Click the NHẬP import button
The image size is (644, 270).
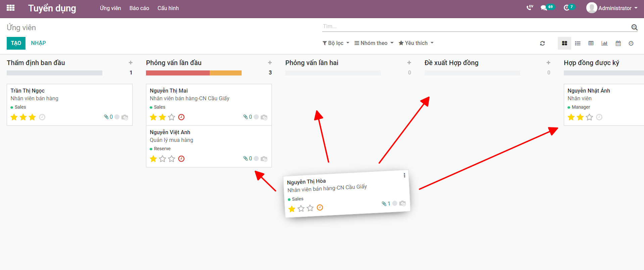point(38,43)
